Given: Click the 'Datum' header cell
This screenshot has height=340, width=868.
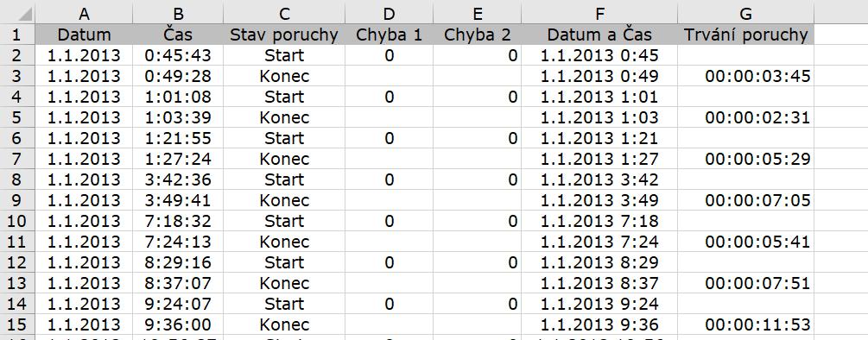Looking at the screenshot, I should click(x=84, y=35).
